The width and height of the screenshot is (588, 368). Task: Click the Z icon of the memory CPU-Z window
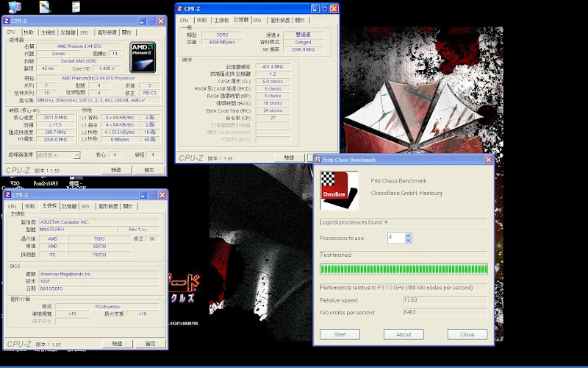[179, 9]
